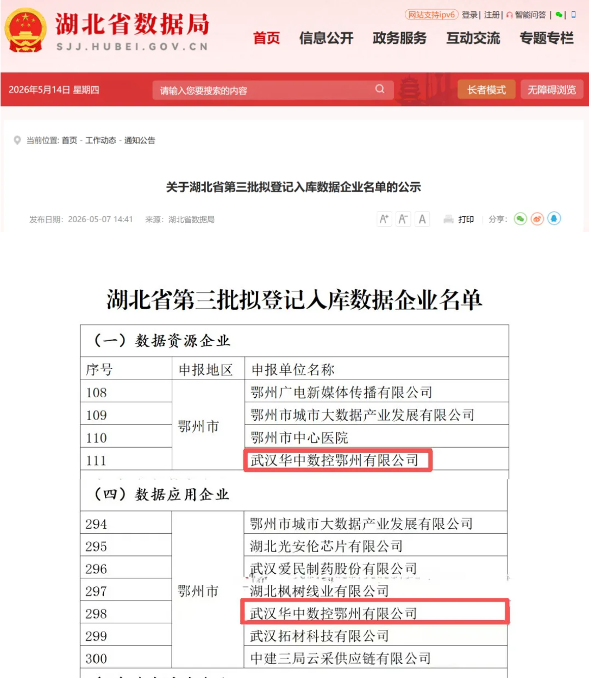589x700 pixels.
Task: Go to 工作动态 in breadcrumb
Action: (101, 140)
